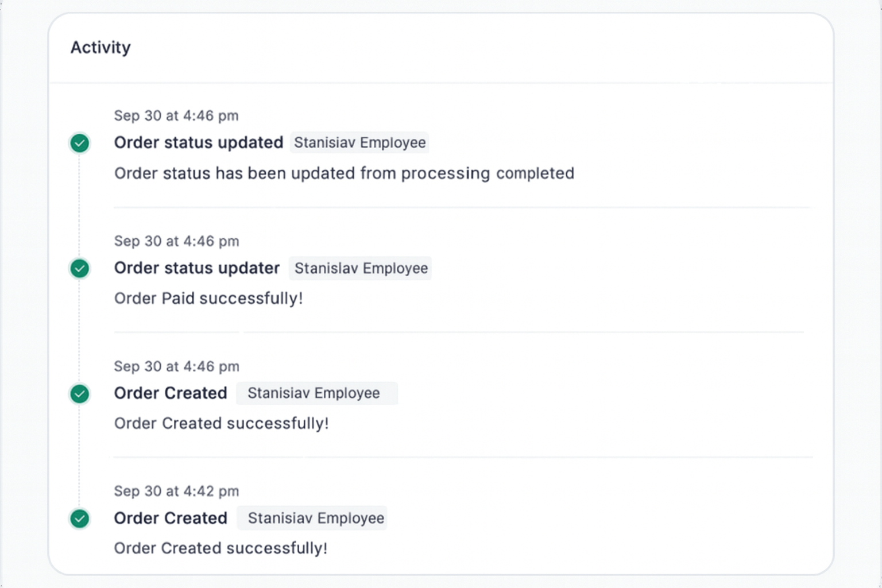Image resolution: width=882 pixels, height=588 pixels.
Task: Select the Sep 30 at 4:42 pm timestamp
Action: click(176, 491)
